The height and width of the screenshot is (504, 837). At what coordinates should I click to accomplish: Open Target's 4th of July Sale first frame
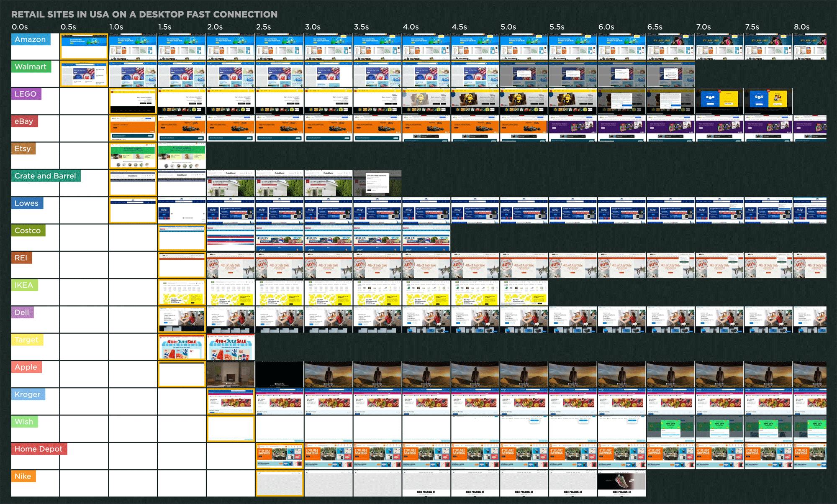point(182,347)
